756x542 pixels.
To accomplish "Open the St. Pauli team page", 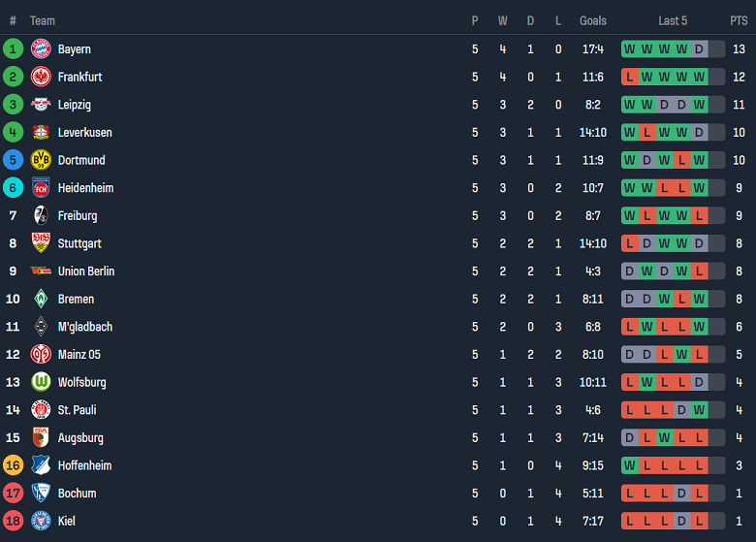I will tap(77, 410).
